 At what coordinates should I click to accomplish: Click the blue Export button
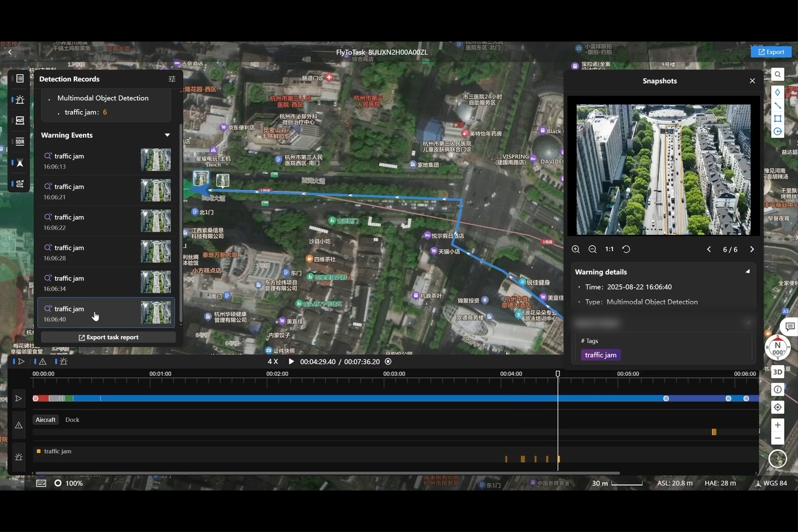point(771,52)
